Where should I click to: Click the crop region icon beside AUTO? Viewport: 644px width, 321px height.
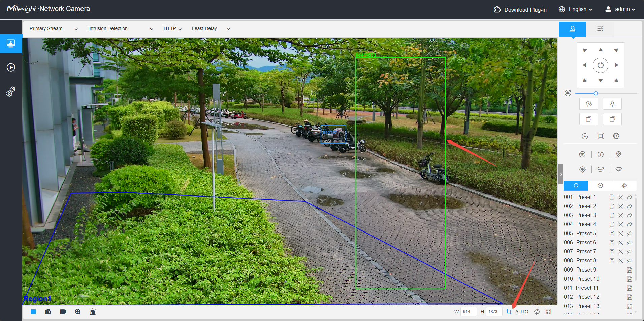point(509,312)
